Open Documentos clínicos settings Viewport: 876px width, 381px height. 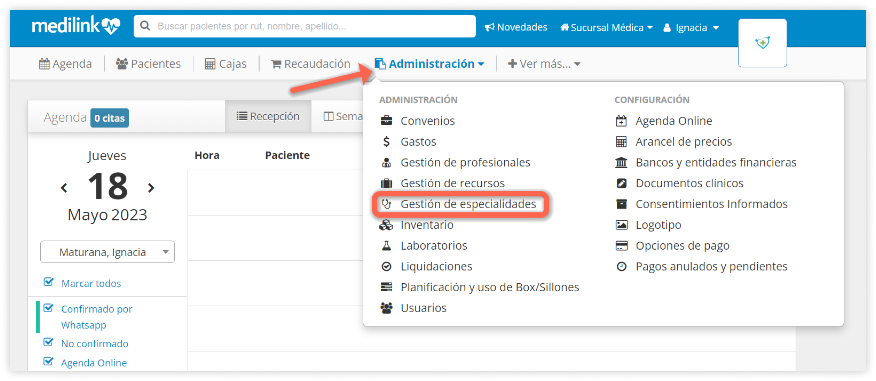click(x=689, y=183)
